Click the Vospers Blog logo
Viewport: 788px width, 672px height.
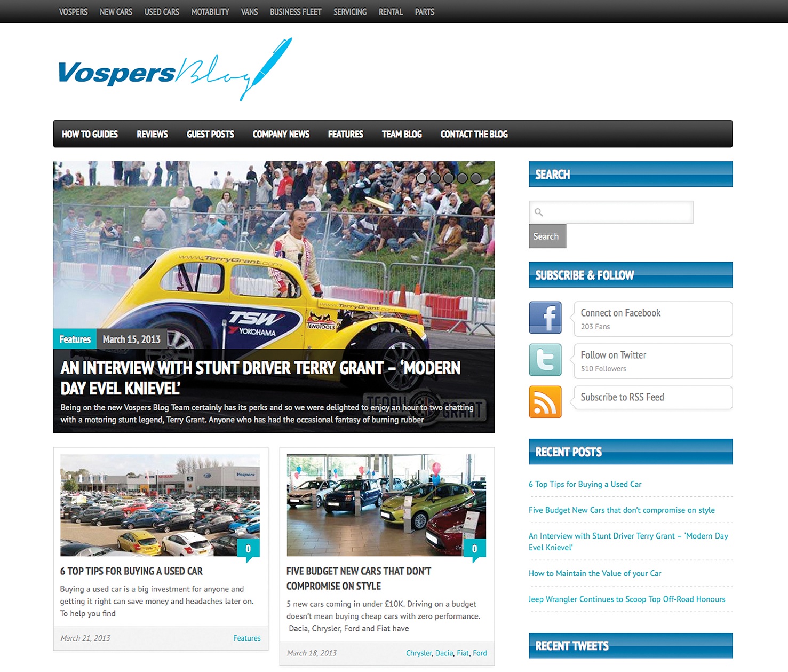175,69
